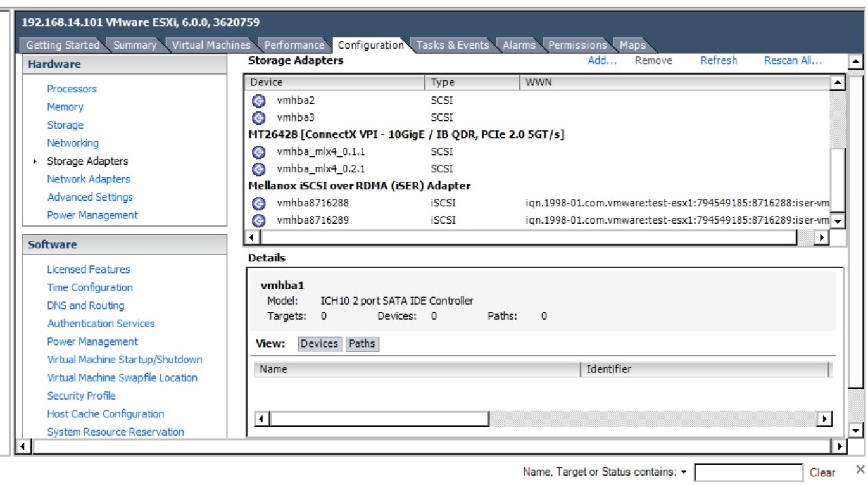Viewport: 868px width, 485px height.
Task: Close the filter bar with the X icon
Action: [x=859, y=469]
